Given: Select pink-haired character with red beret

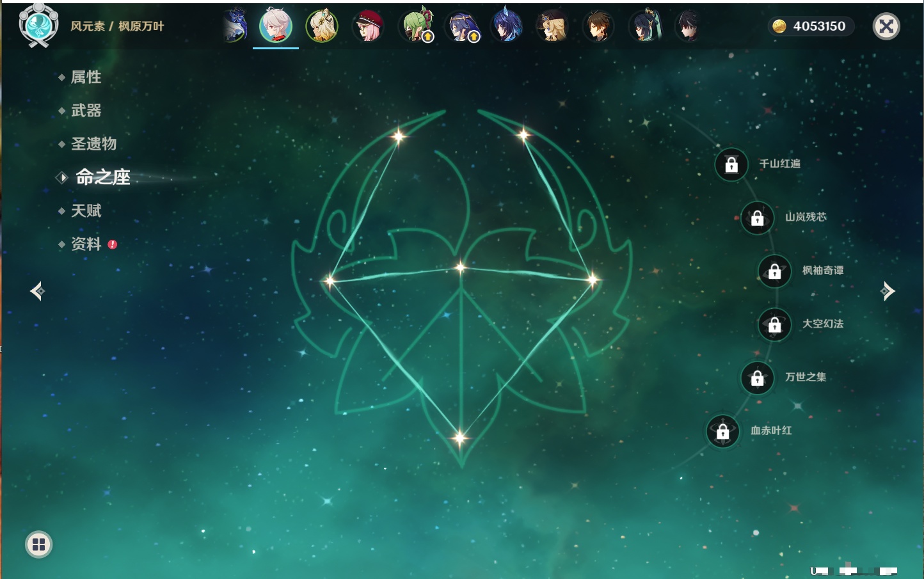Looking at the screenshot, I should [x=368, y=26].
